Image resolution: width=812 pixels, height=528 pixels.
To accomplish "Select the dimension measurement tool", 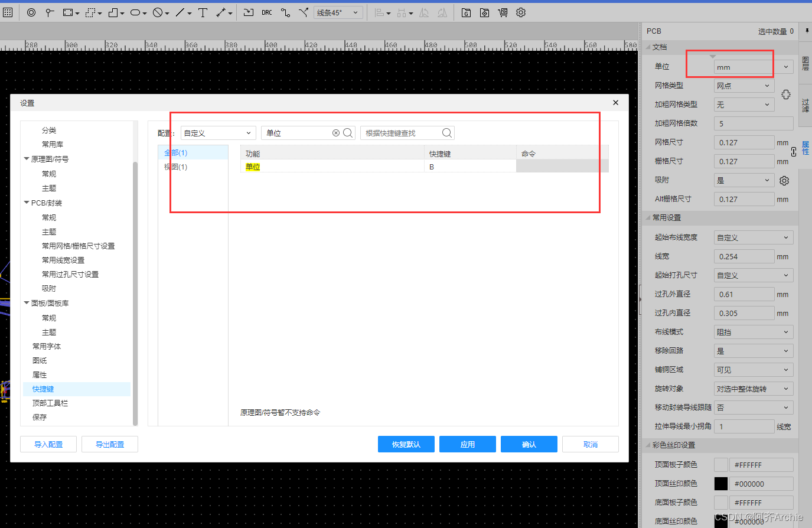I will tap(221, 12).
